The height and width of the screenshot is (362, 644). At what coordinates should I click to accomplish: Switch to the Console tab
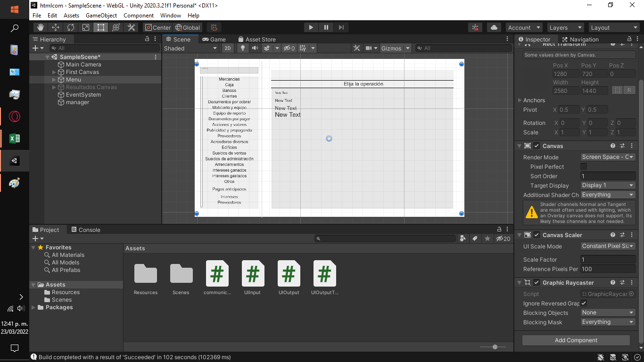tap(85, 230)
